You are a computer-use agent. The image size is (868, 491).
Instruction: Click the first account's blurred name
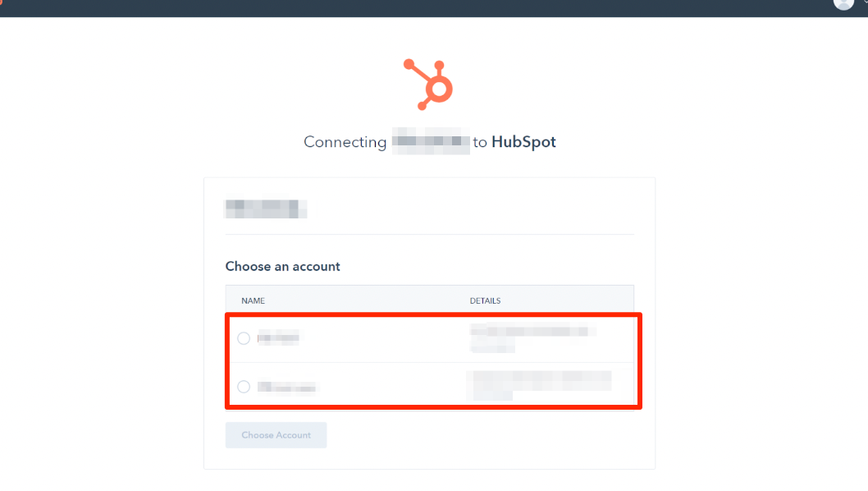[x=278, y=337]
